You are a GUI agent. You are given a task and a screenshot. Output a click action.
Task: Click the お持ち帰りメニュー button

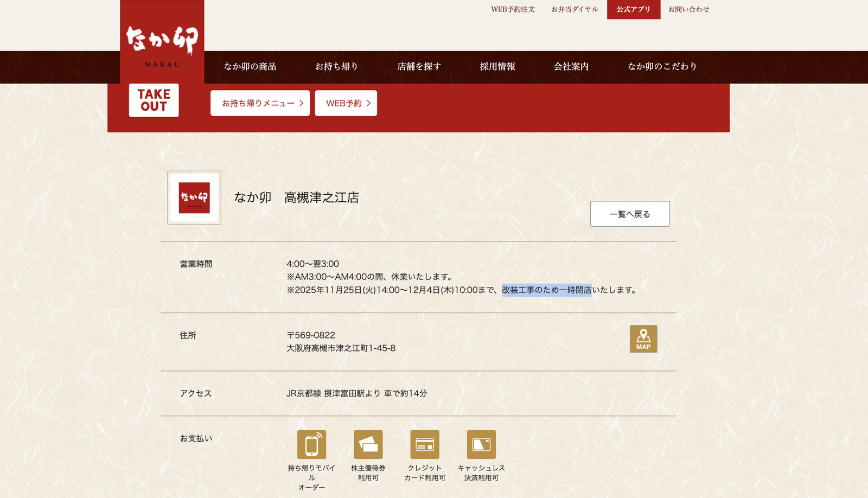coord(260,103)
